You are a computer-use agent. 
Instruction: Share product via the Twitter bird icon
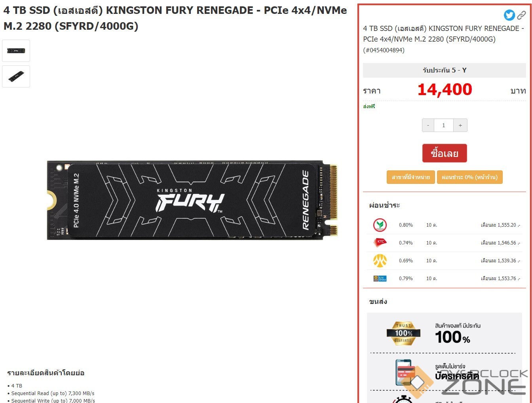point(509,15)
